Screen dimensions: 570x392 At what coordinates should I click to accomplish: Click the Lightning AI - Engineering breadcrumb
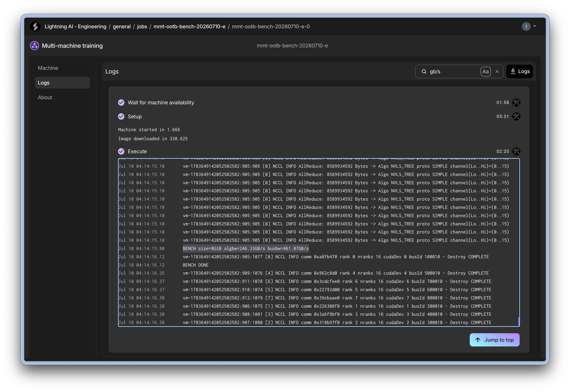pyautogui.click(x=75, y=26)
